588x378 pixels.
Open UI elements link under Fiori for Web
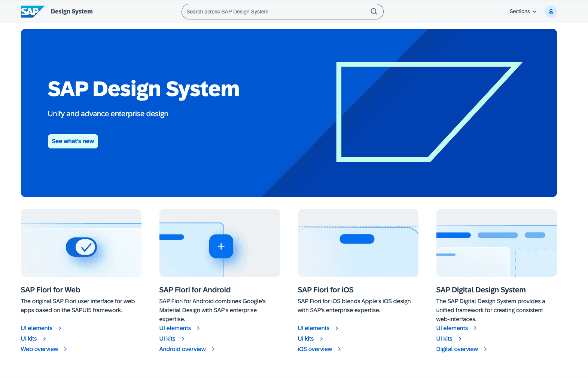37,328
